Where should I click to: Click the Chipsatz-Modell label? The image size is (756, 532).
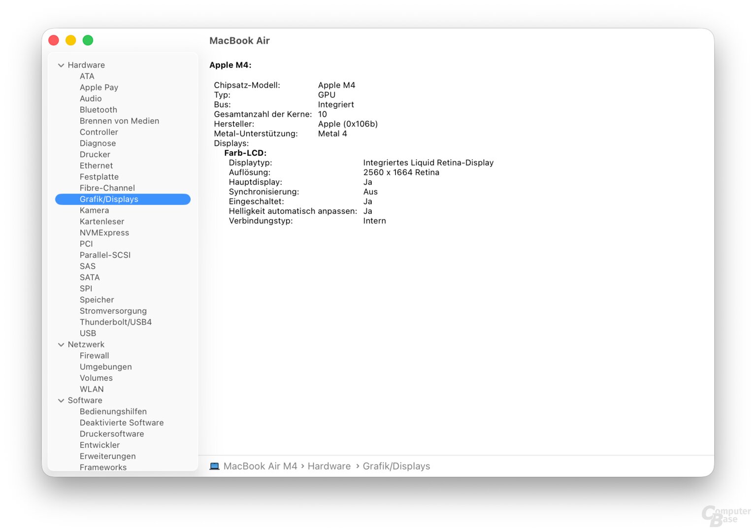click(x=247, y=85)
